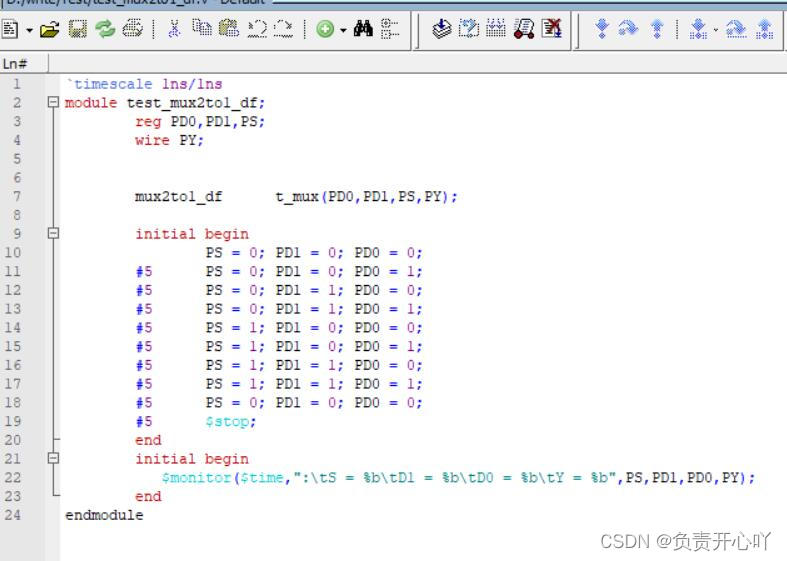The width and height of the screenshot is (787, 561).
Task: Click the document with red X icon
Action: [x=552, y=29]
